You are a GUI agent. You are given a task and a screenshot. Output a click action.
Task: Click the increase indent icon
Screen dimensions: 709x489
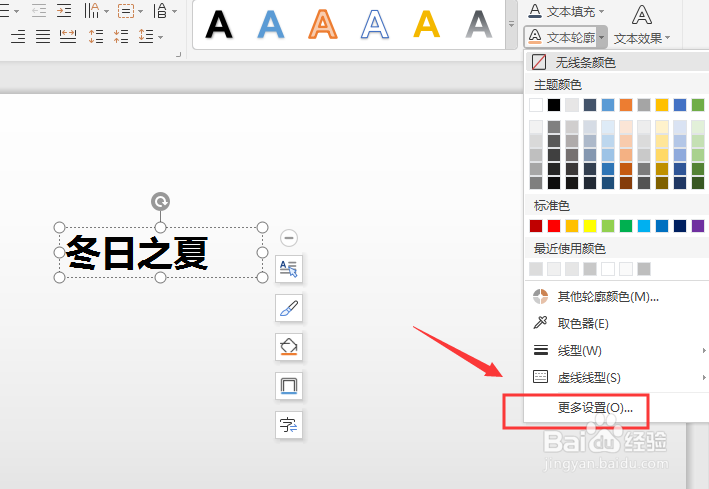[64, 10]
